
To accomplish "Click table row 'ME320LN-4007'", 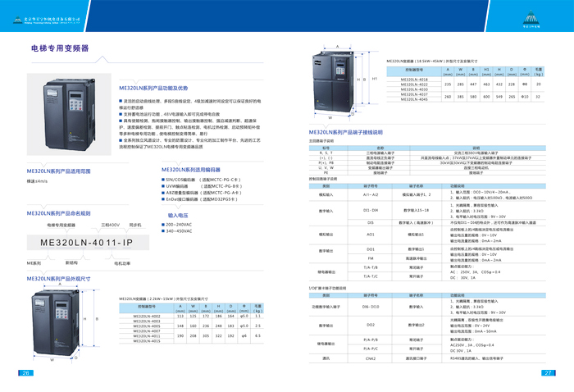I will (x=147, y=330).
